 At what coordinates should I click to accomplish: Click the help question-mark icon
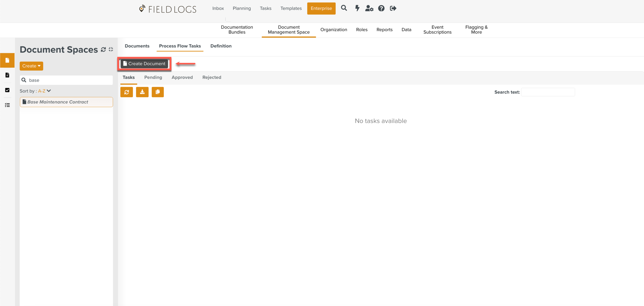click(381, 8)
